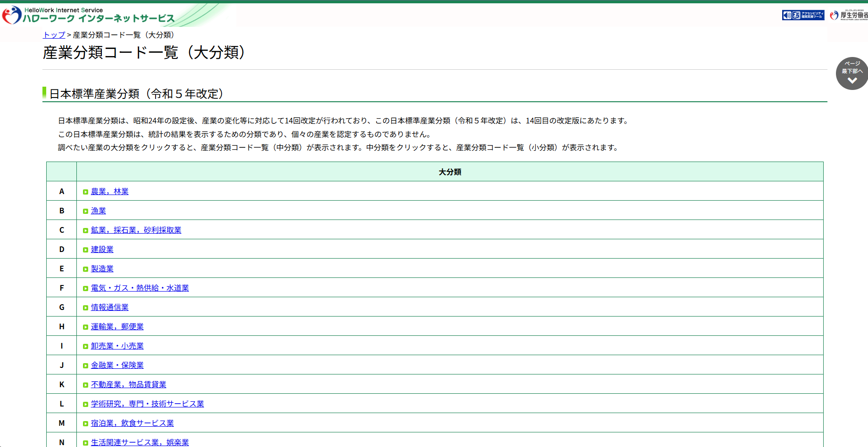Screen dimensions: 868x447
Task: Open the accessibility support tool banner
Action: (803, 15)
